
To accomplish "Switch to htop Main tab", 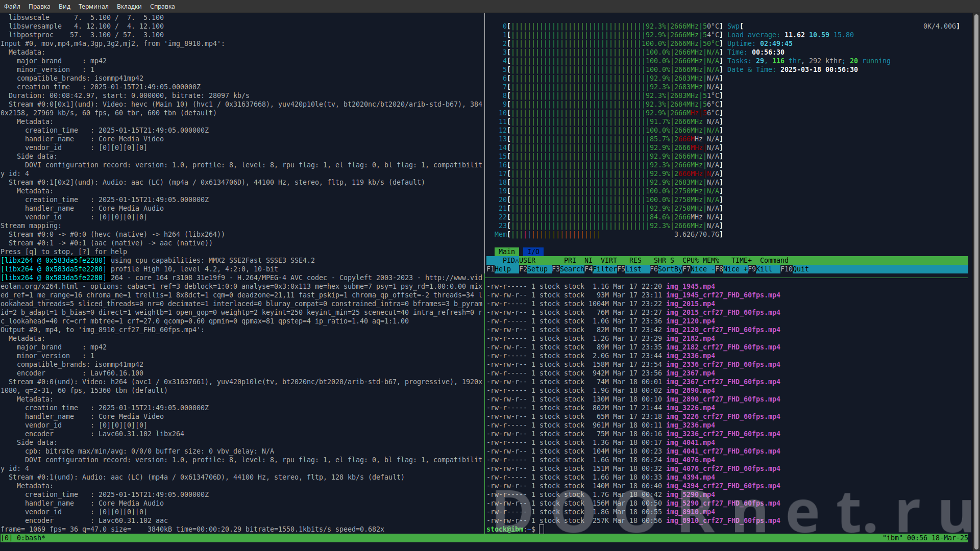I will click(506, 252).
